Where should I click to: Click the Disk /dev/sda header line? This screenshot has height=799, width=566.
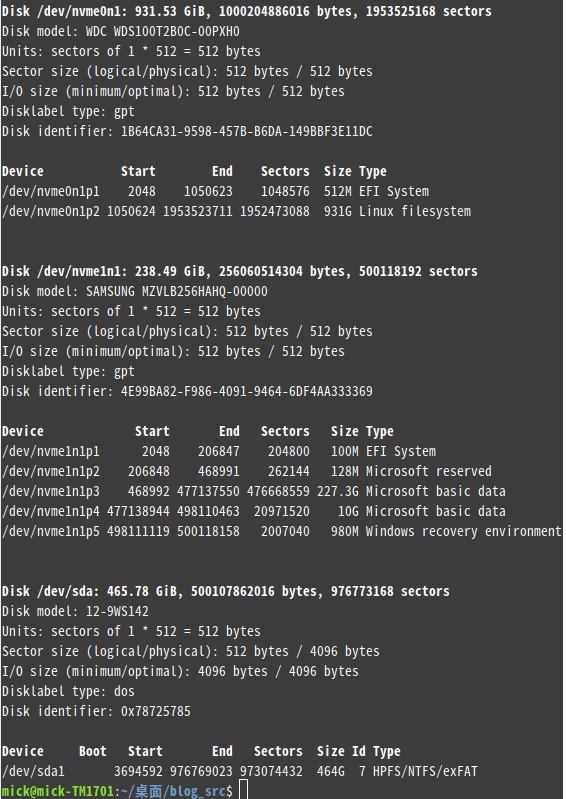(x=226, y=592)
